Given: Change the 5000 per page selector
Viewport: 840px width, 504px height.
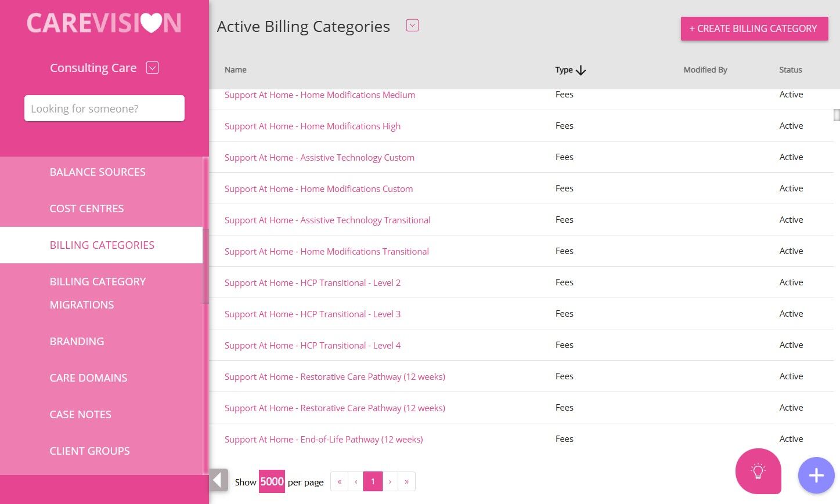Looking at the screenshot, I should click(x=272, y=481).
